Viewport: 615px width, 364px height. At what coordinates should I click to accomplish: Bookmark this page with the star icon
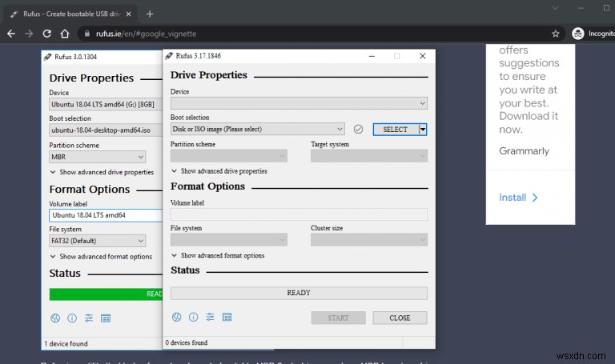pyautogui.click(x=556, y=34)
